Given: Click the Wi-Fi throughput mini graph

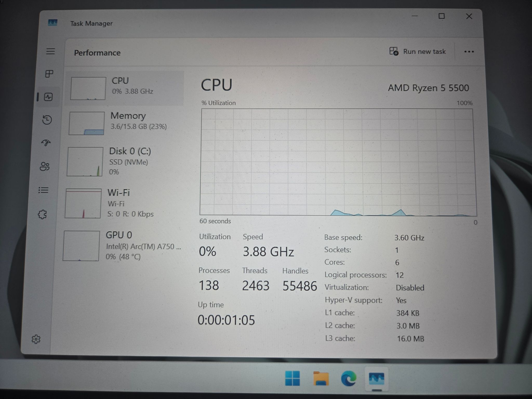Looking at the screenshot, I should click(x=83, y=203).
